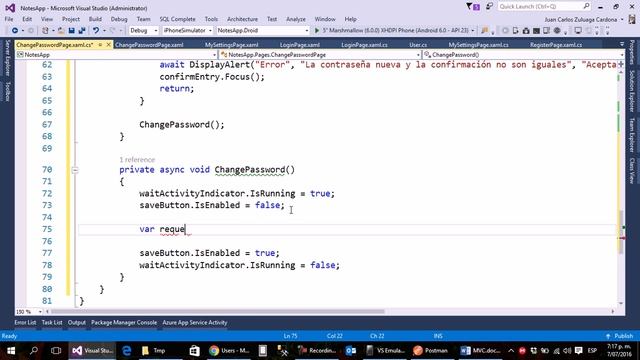Click the camera snapshot toolbar icon
This screenshot has width=640, height=360.
[x=526, y=31]
